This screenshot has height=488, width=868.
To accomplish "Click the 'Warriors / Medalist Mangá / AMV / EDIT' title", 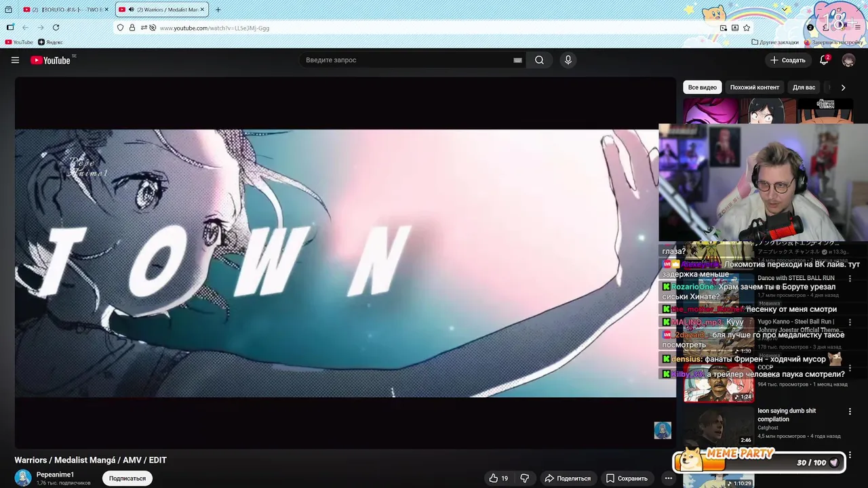I will point(91,460).
